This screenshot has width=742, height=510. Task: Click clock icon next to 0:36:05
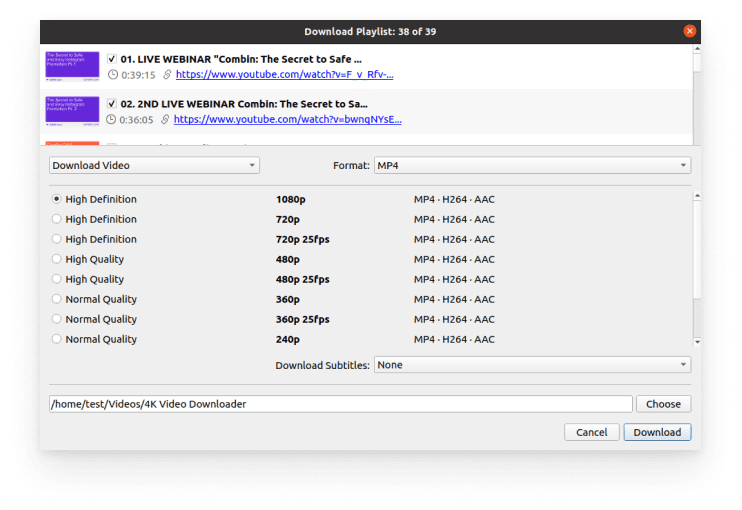111,120
